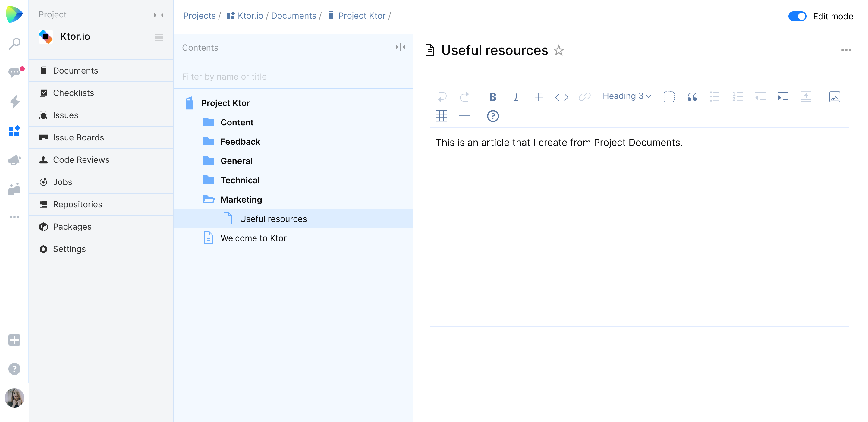The width and height of the screenshot is (868, 422).
Task: Toggle inline code formatting
Action: pyautogui.click(x=561, y=97)
